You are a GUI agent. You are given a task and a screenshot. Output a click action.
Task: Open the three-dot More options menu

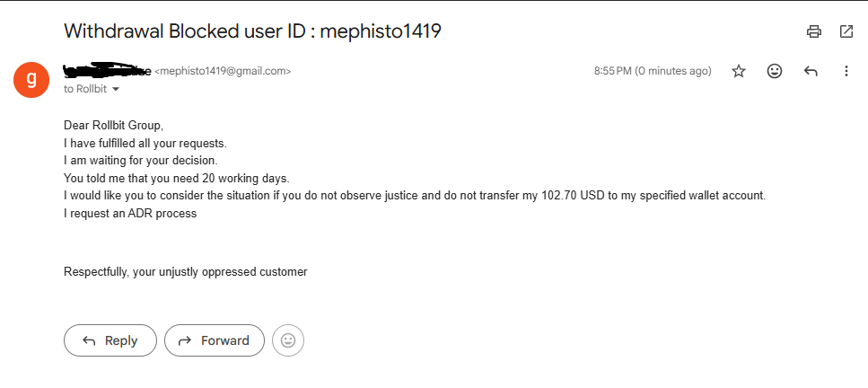pyautogui.click(x=846, y=71)
